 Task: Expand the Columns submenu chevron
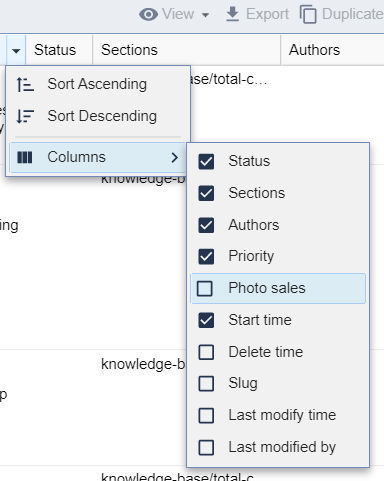click(x=174, y=157)
